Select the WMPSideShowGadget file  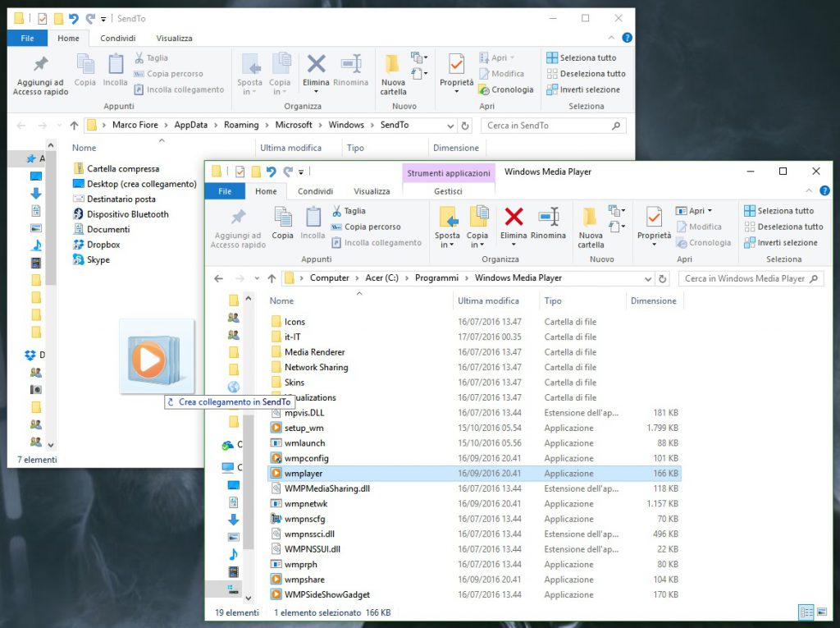[474, 594]
